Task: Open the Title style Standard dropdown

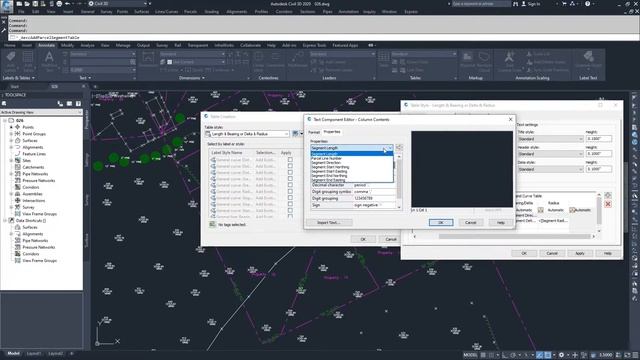Action: (550, 139)
